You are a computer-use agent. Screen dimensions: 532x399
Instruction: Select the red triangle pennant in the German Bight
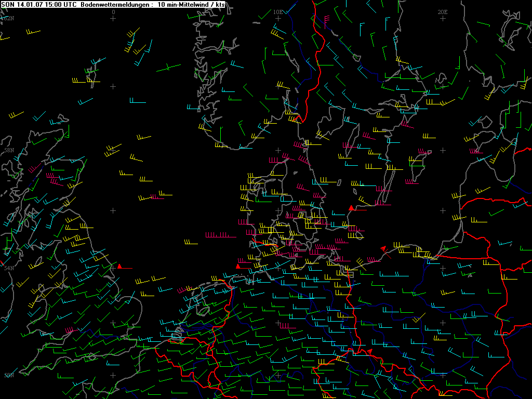238,267
